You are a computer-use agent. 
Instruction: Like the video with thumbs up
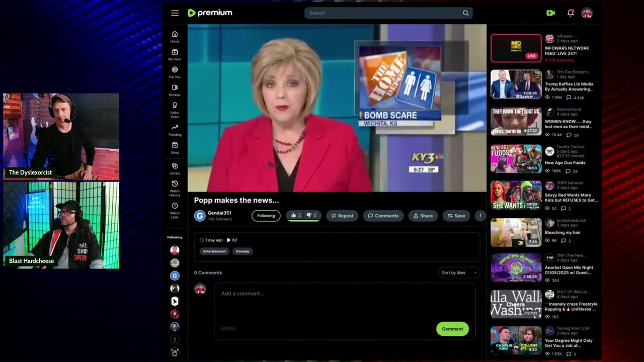coord(296,215)
